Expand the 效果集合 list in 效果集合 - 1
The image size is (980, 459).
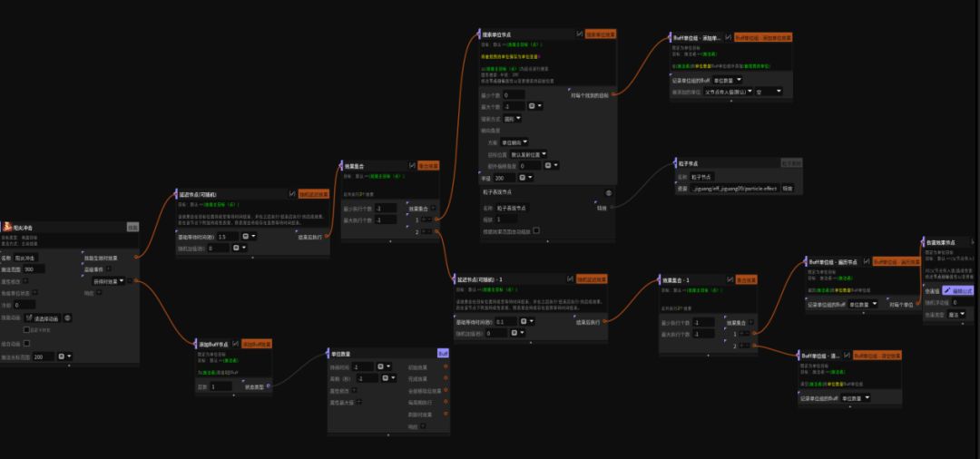(750, 322)
